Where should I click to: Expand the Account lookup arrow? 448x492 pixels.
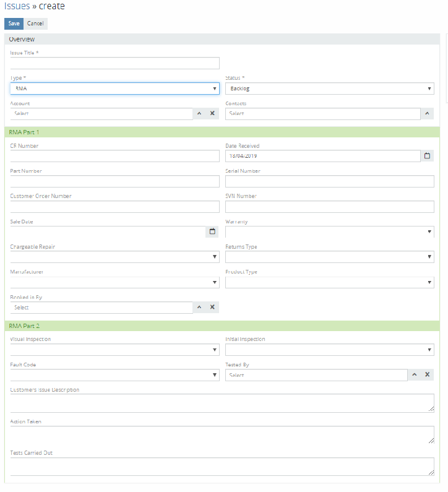click(x=199, y=114)
